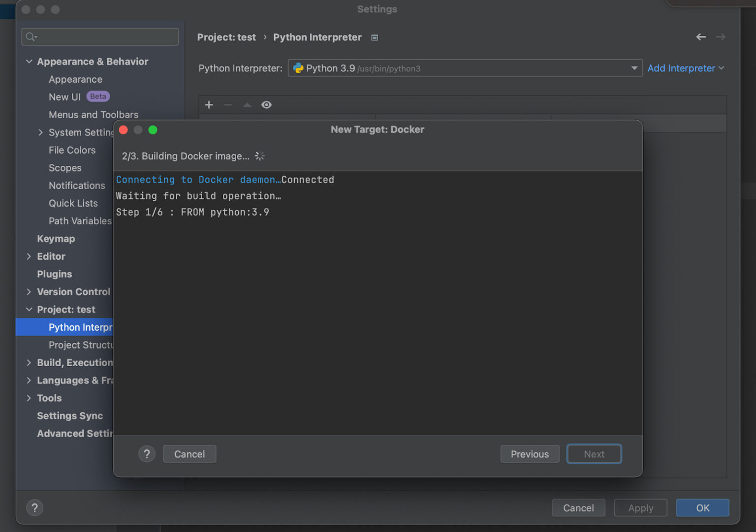Expand the Version Control section
756x532 pixels.
[x=29, y=292]
